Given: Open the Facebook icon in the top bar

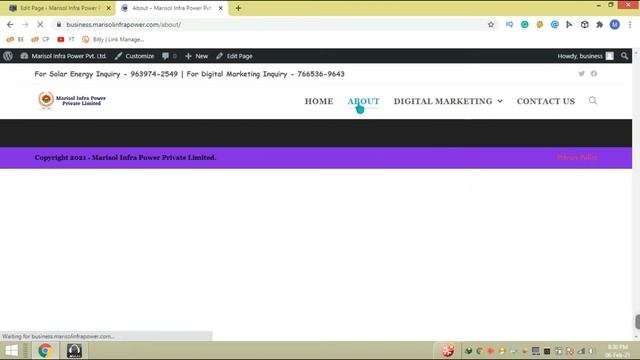Looking at the screenshot, I should point(594,73).
